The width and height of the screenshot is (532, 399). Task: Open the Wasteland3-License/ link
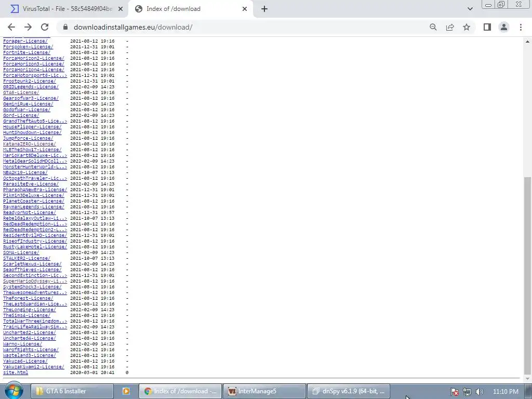(x=29, y=355)
